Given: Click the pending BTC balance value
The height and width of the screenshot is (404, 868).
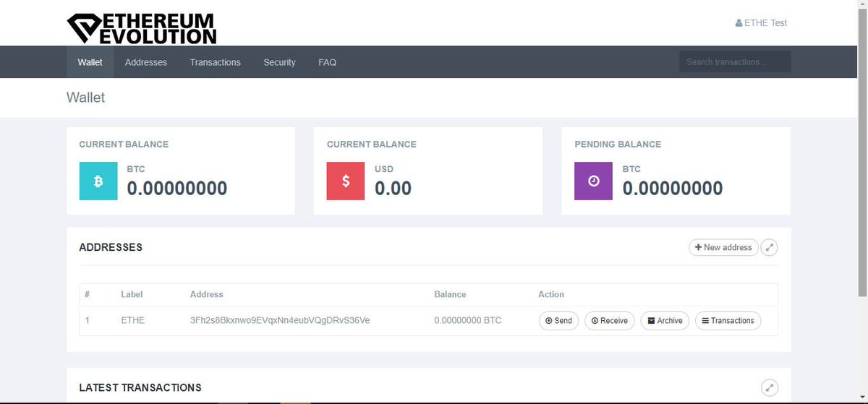Looking at the screenshot, I should tap(673, 189).
